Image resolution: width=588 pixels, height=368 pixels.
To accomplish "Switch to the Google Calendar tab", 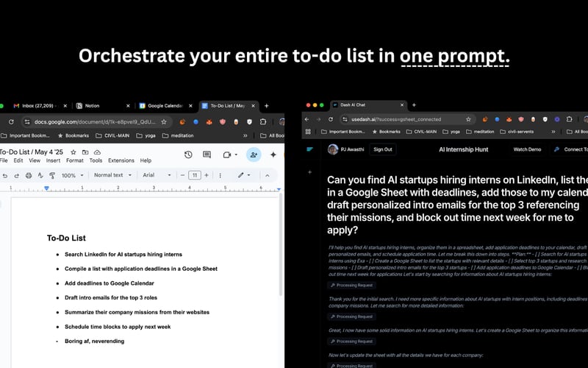I will click(165, 106).
